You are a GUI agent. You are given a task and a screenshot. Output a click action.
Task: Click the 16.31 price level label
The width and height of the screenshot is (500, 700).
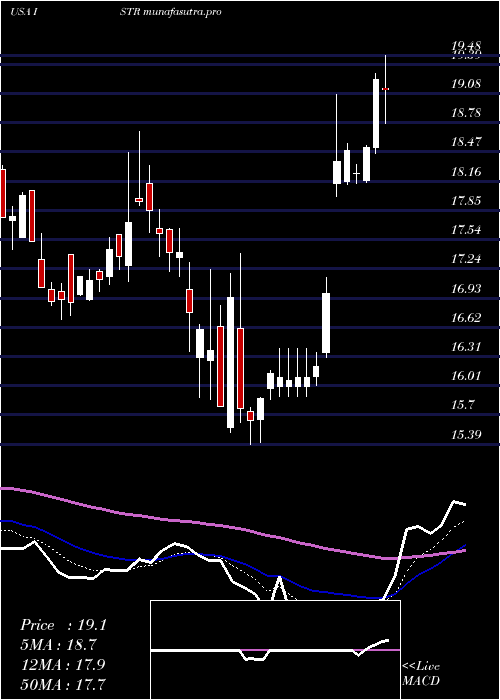[466, 347]
